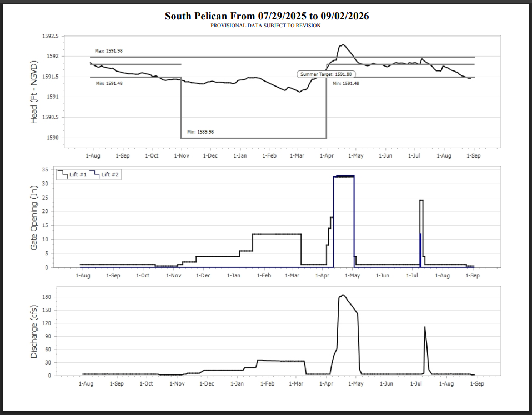The width and height of the screenshot is (532, 415).
Task: Click the 'Head (Ft - NGVD)' axis title
Action: pyautogui.click(x=34, y=92)
